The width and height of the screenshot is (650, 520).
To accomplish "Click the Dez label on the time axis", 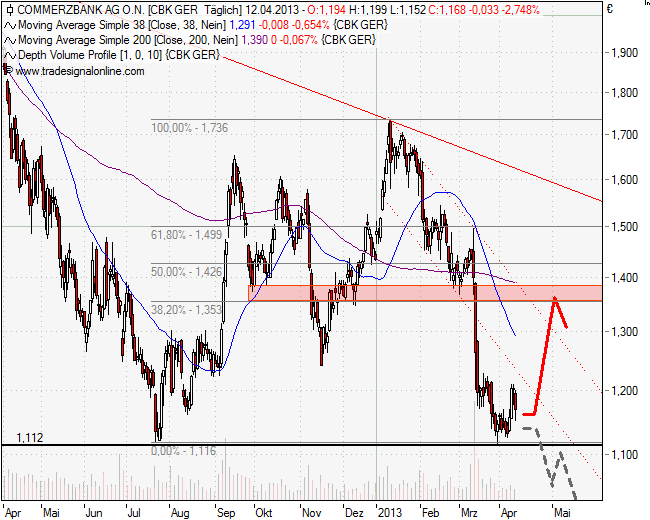I will (x=354, y=513).
